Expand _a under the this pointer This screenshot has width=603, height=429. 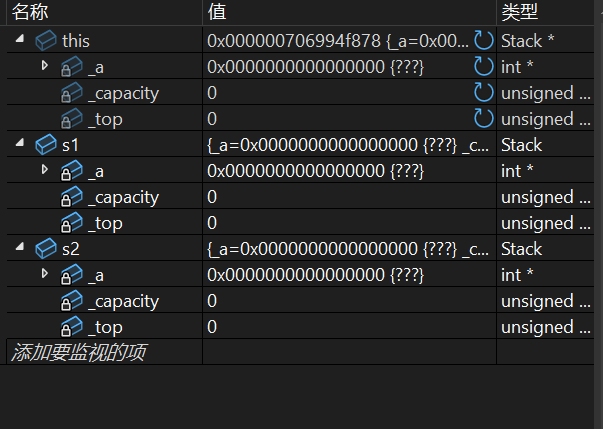point(45,65)
